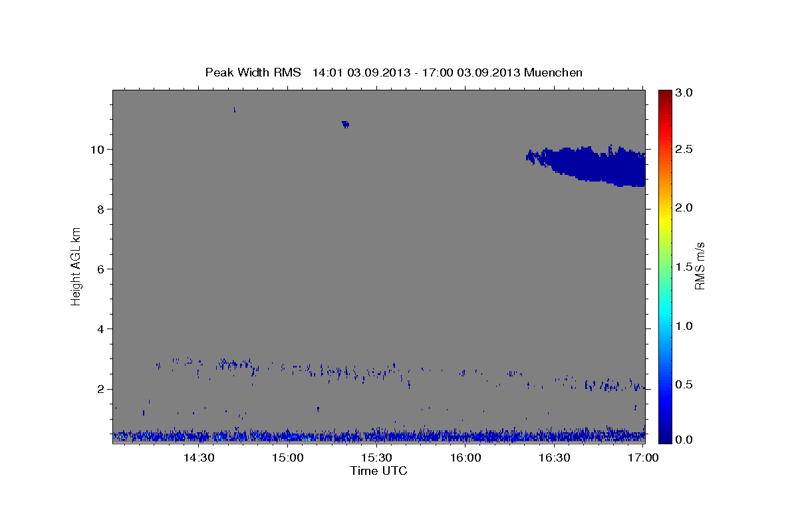The image size is (798, 532).
Task: Click the 'Height AGL km' axis label
Action: [x=76, y=266]
